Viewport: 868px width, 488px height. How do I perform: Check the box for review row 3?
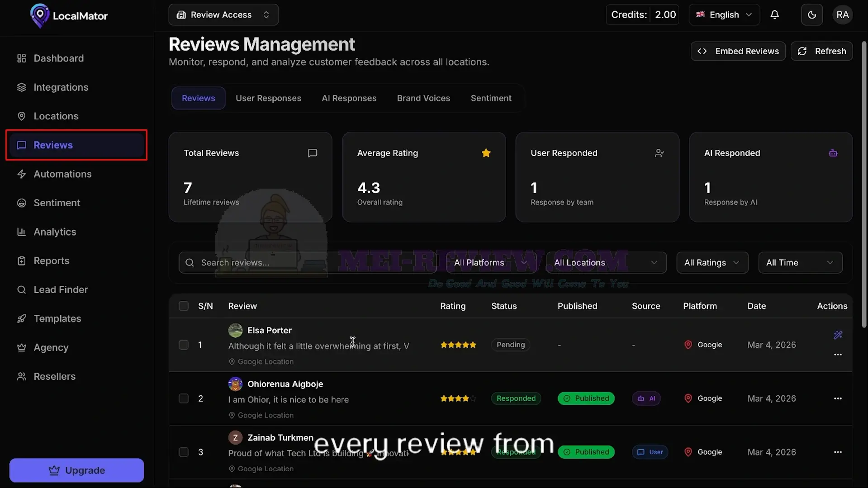[x=184, y=452]
